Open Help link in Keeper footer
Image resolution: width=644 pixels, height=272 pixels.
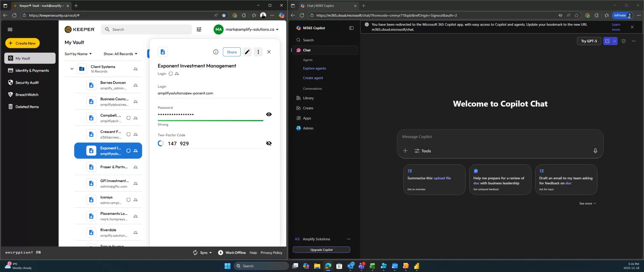(253, 253)
